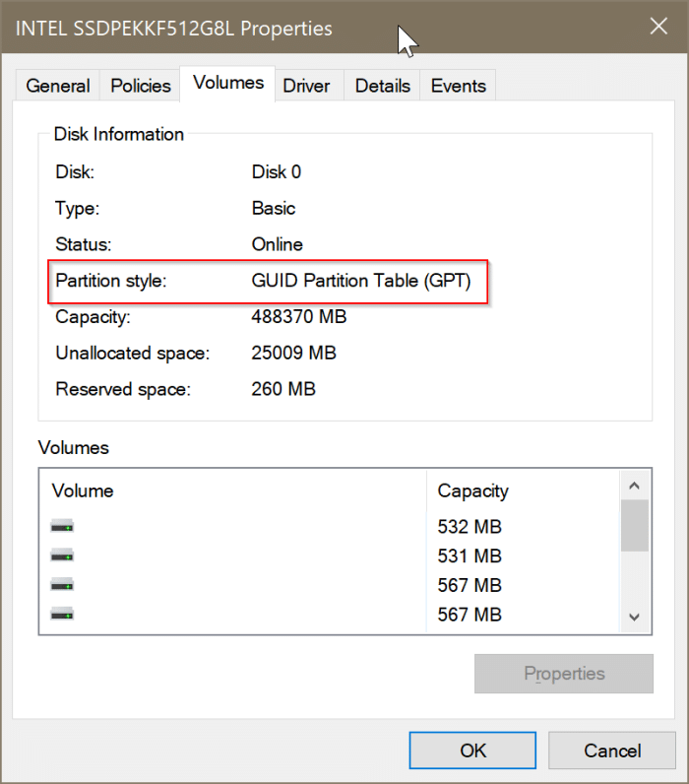The image size is (689, 784).
Task: Select the Volumes tab
Action: coord(228,83)
